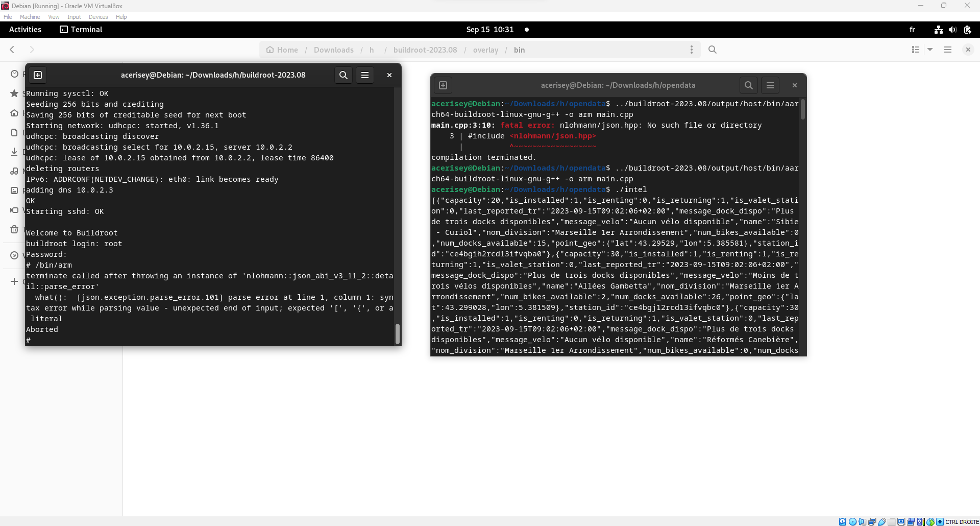Click the VirtualBox mouse integration status icon
The height and width of the screenshot is (526, 980).
[930, 521]
